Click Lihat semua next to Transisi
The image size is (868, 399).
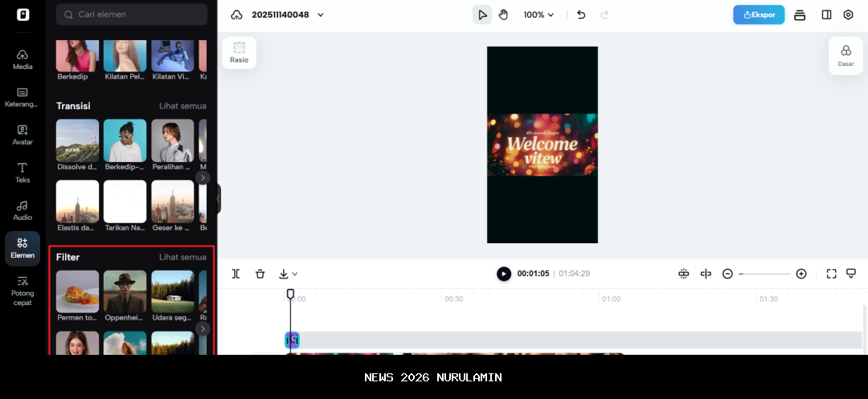(x=182, y=106)
